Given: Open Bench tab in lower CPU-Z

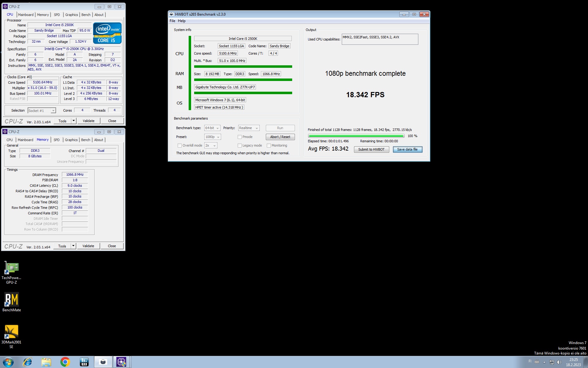Looking at the screenshot, I should pos(86,140).
